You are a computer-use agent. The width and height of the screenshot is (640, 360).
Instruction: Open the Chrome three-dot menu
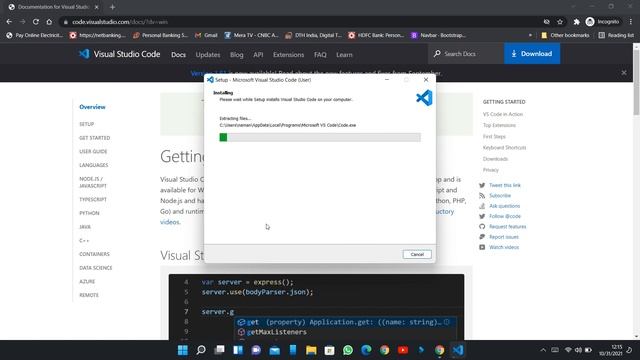tap(631, 22)
